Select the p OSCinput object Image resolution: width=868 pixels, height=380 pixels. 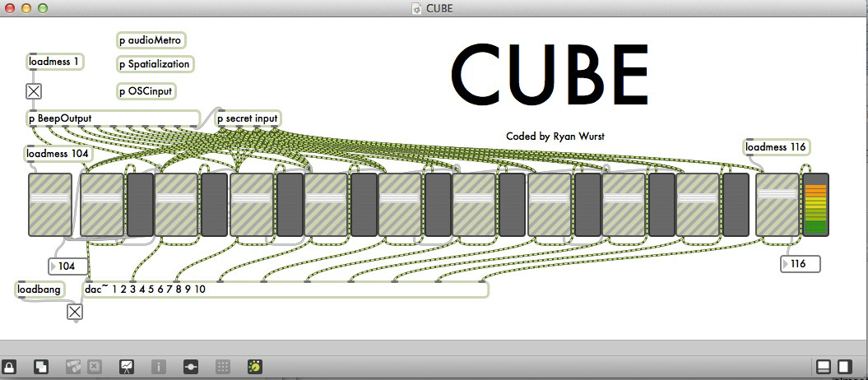coord(146,90)
